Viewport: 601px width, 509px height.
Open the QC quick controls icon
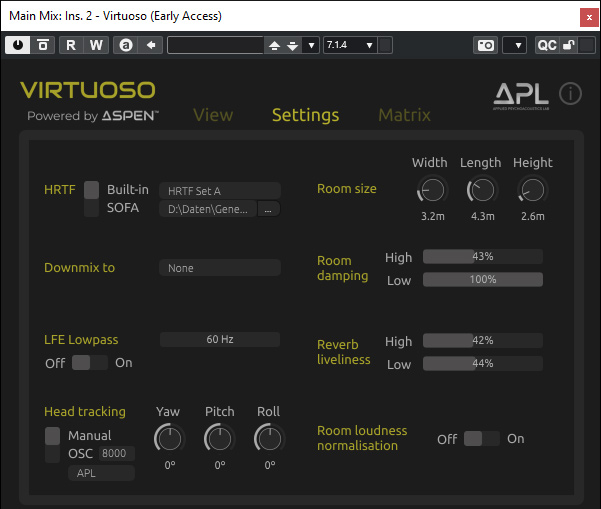tap(547, 45)
